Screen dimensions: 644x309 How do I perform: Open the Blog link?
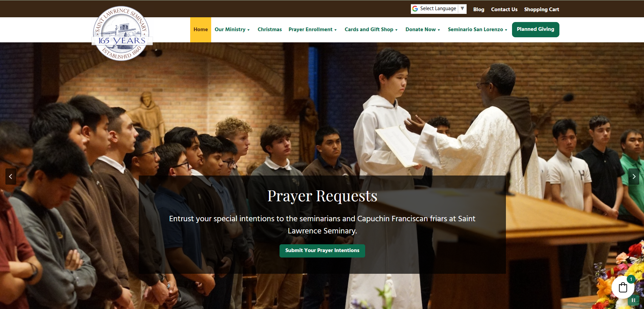coord(479,9)
